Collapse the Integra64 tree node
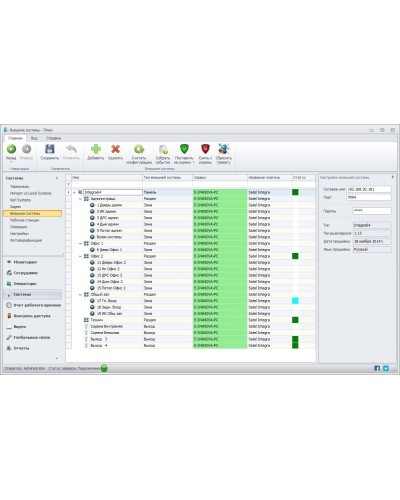Viewport: 400px width, 500px height. (x=74, y=192)
